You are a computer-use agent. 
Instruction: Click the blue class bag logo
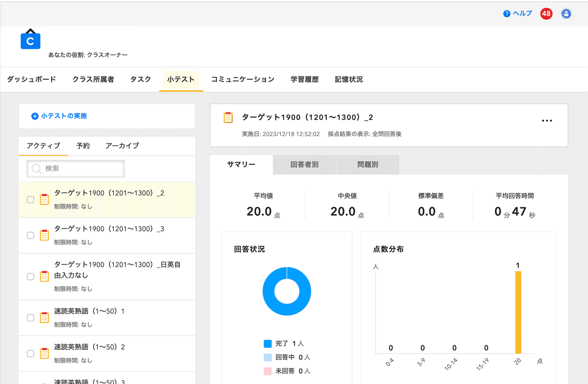click(x=30, y=39)
